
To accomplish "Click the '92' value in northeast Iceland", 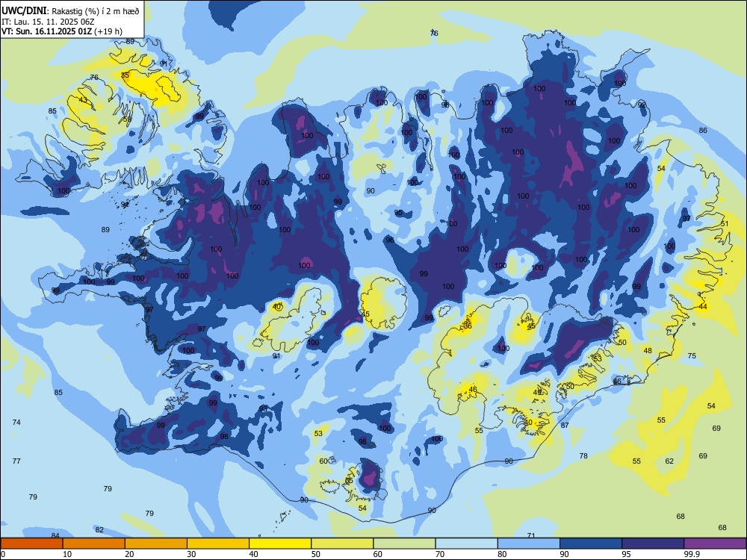I will pos(642,105).
